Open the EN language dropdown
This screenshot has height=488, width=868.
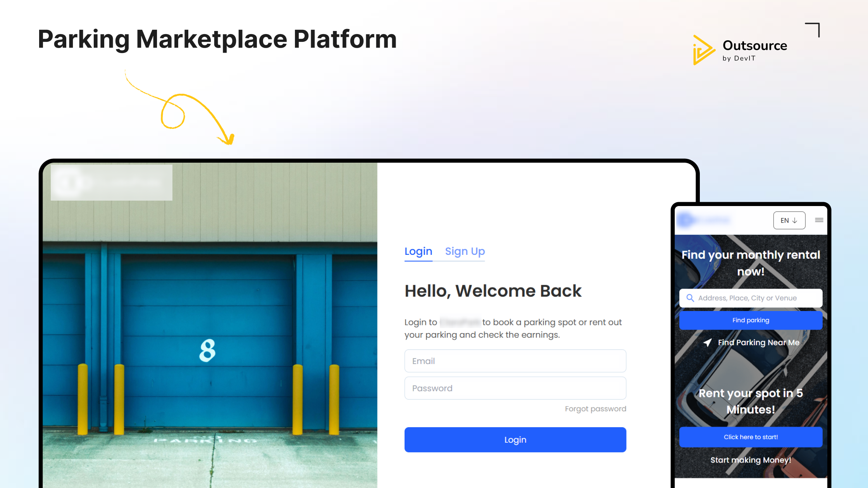[x=789, y=220]
